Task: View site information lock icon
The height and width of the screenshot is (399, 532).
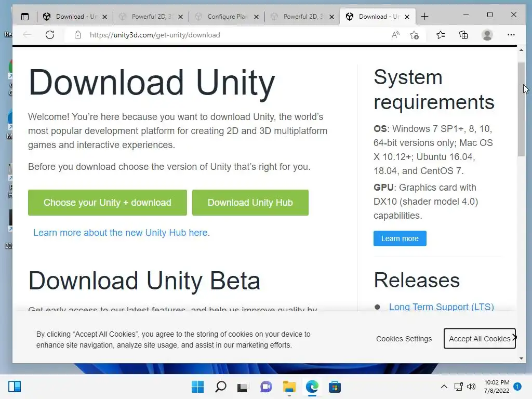Action: click(78, 35)
